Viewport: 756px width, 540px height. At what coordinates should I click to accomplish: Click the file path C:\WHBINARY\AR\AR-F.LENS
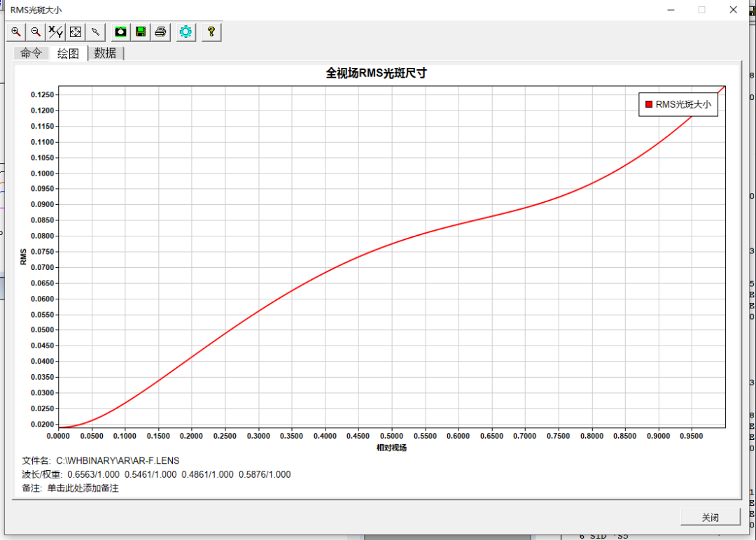118,460
